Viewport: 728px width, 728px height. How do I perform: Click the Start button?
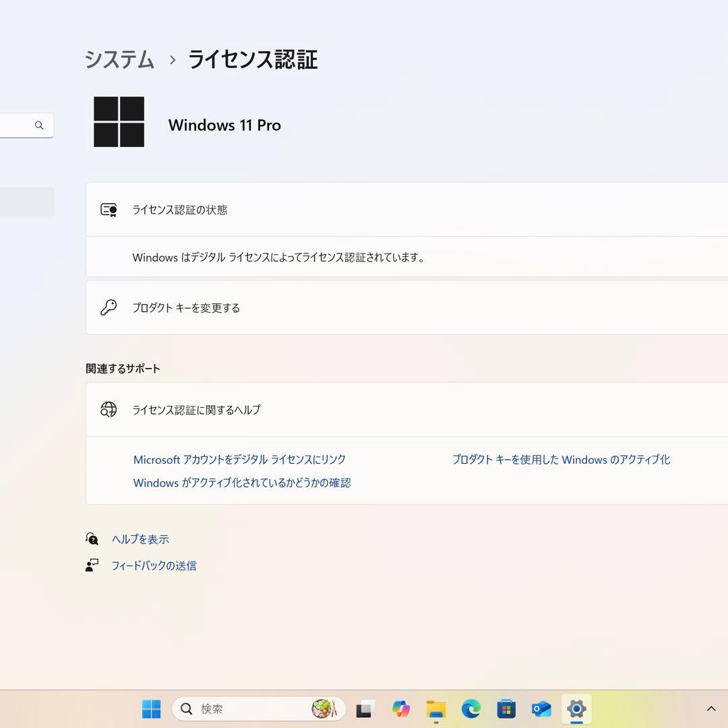(150, 708)
